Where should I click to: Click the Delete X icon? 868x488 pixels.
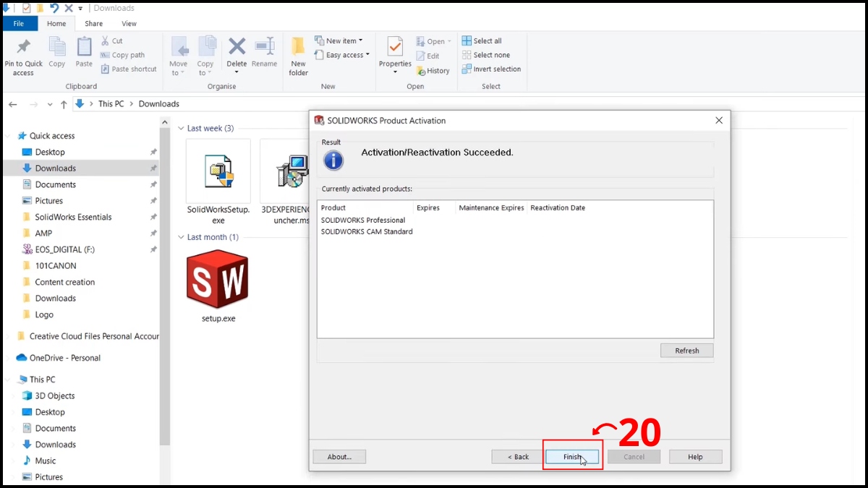(x=237, y=46)
